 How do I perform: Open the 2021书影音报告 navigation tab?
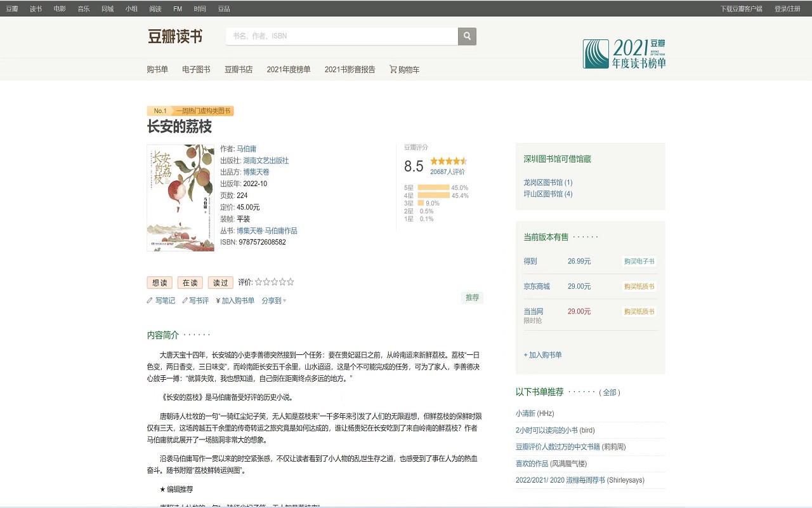point(350,69)
